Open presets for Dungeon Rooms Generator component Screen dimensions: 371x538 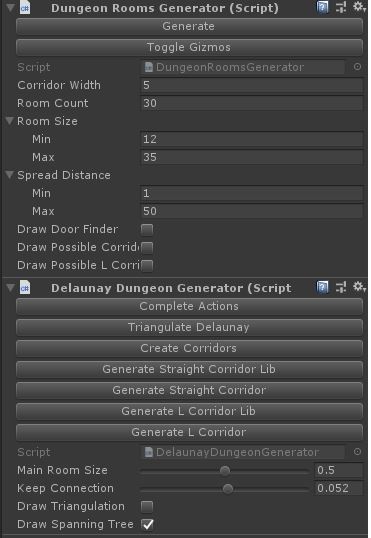340,7
